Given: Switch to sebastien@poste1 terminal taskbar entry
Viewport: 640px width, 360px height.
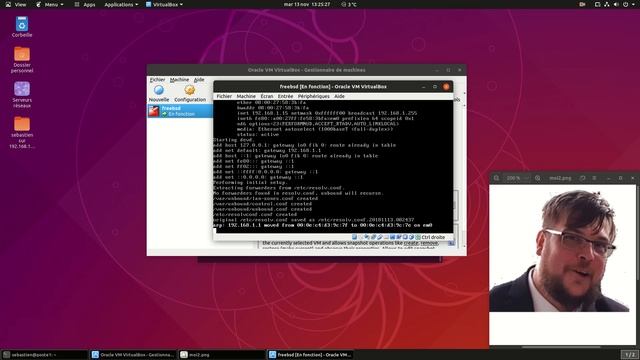Looking at the screenshot, I should click(x=45, y=355).
